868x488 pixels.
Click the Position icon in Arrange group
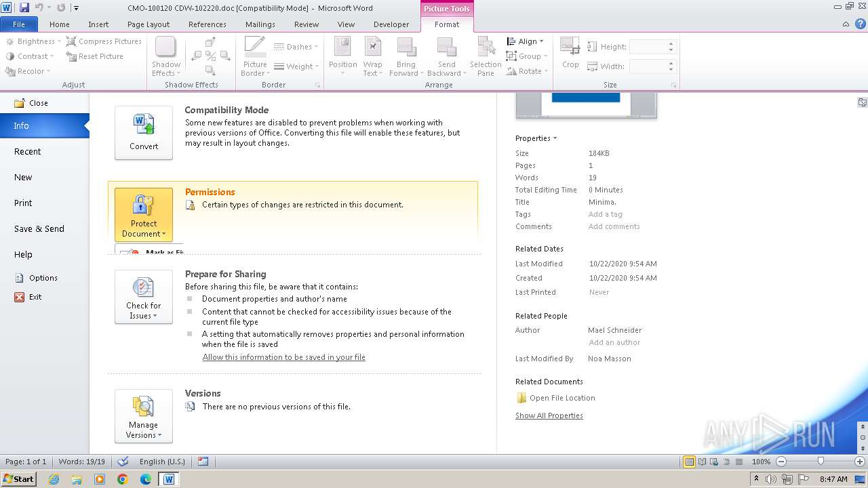pos(342,47)
